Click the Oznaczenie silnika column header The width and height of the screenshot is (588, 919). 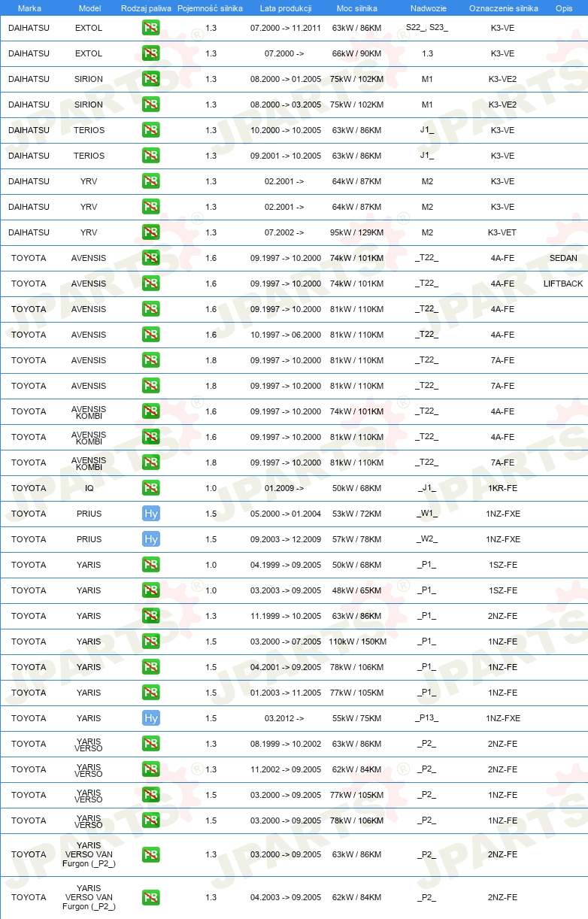click(503, 8)
